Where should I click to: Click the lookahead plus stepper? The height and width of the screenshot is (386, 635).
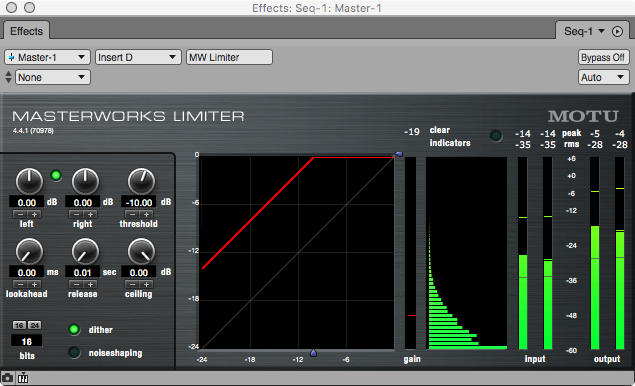pos(34,284)
